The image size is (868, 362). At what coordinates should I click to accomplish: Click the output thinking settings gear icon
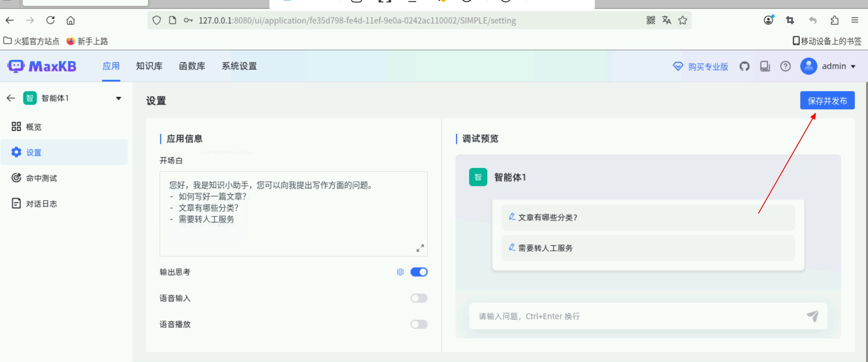click(x=400, y=272)
